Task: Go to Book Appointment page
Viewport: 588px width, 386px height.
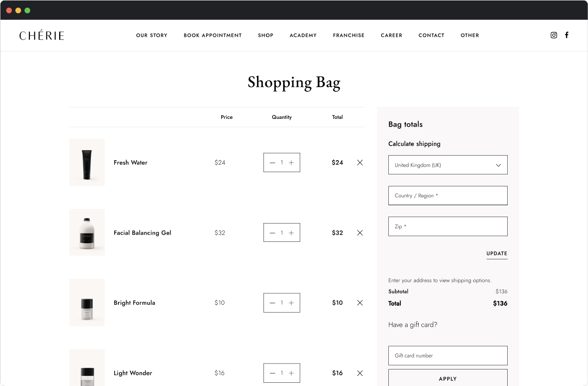Action: pyautogui.click(x=213, y=35)
